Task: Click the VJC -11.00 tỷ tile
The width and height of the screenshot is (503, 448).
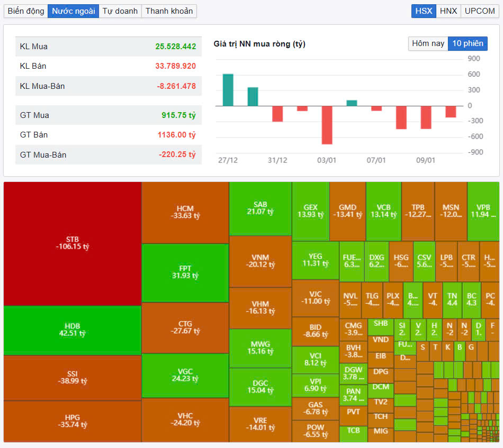Action: coord(316,298)
